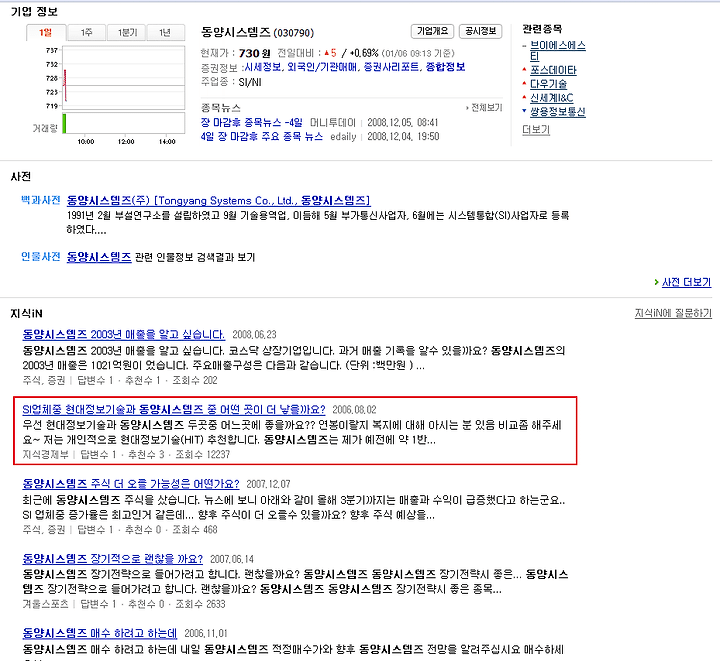The image size is (720, 661).
Task: Open related stock 신세계I&C
Action: (x=551, y=98)
